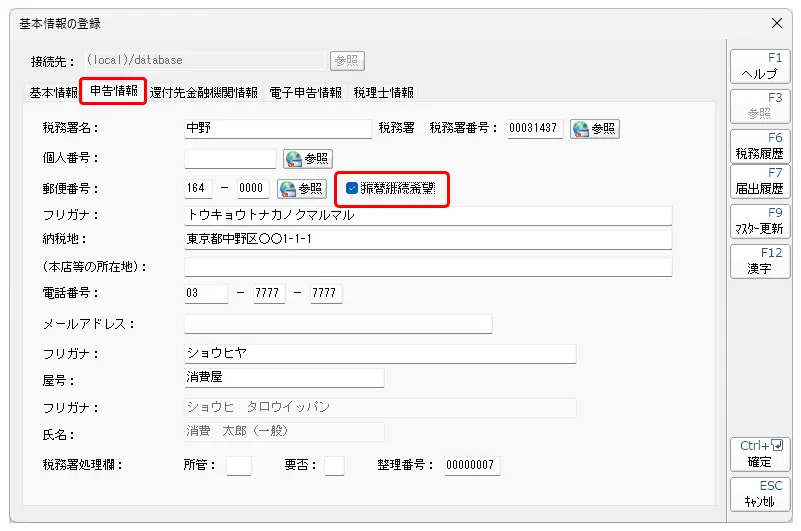Viewport: 801px width, 531px height.
Task: Open the 税理士情報 tab
Action: (383, 93)
